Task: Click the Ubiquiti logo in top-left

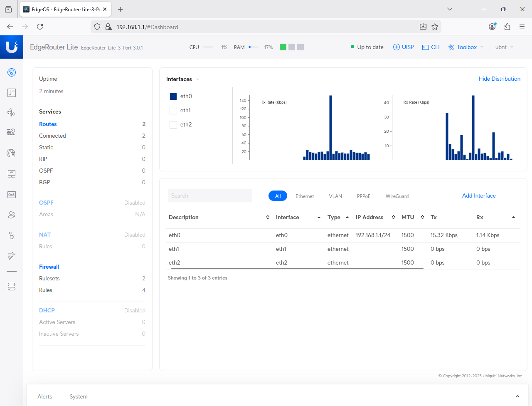Action: [12, 47]
